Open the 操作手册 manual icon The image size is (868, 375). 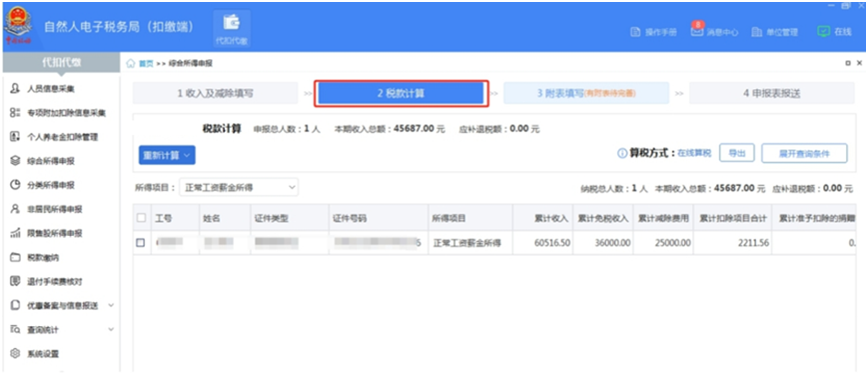click(636, 32)
